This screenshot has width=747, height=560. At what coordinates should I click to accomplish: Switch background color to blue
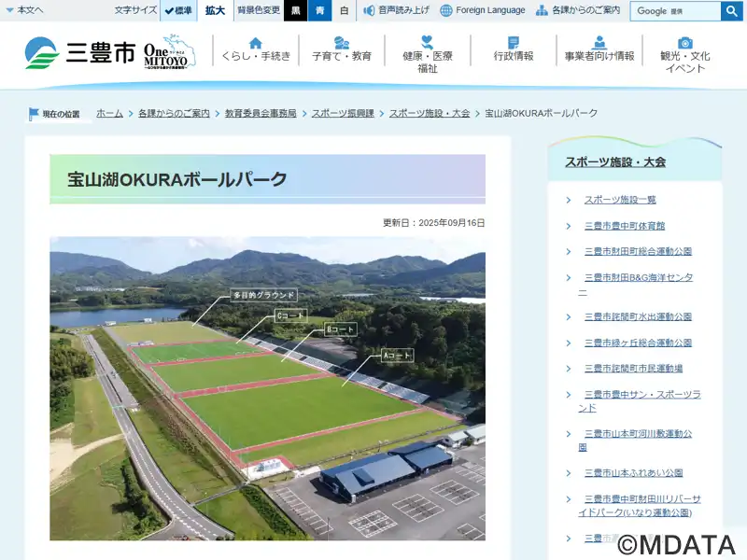point(319,10)
